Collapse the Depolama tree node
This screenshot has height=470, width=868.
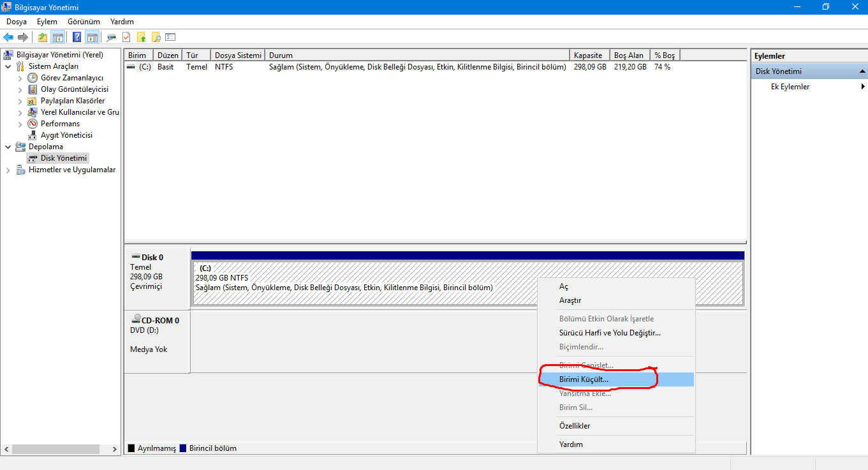pyautogui.click(x=8, y=147)
